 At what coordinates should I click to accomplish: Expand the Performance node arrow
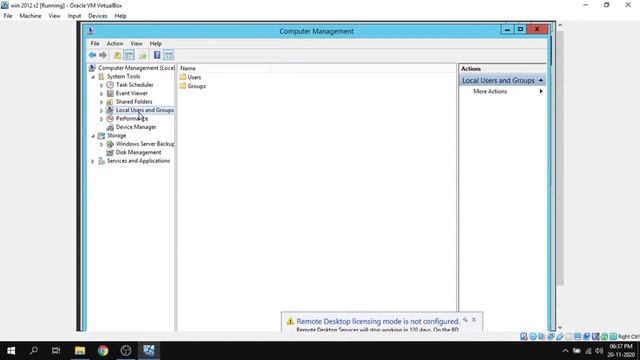point(101,119)
